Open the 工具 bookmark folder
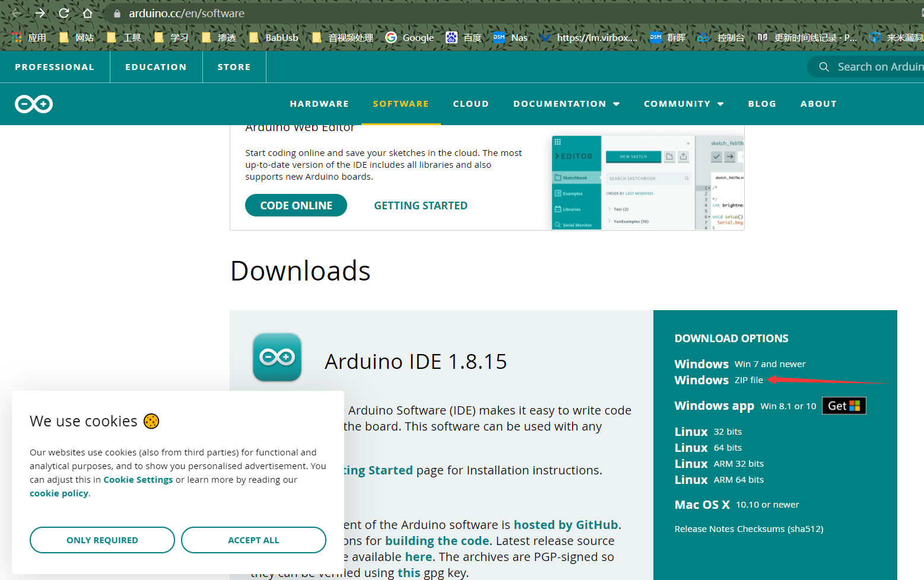The image size is (924, 580). pos(124,37)
